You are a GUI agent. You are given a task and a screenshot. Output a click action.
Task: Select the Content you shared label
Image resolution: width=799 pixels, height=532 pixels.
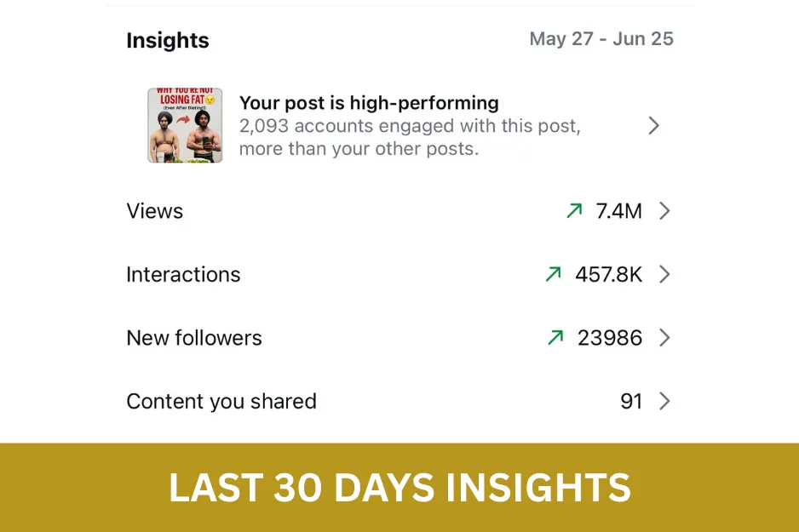pyautogui.click(x=221, y=402)
